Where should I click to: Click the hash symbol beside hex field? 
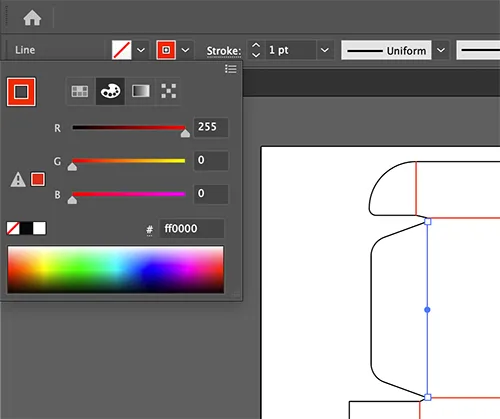pos(150,230)
